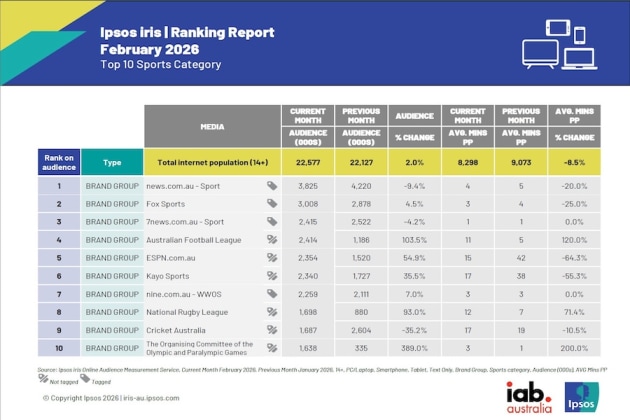This screenshot has width=630, height=420.
Task: Click the AUDIENCE % CHANGE column header
Action: pos(415,127)
